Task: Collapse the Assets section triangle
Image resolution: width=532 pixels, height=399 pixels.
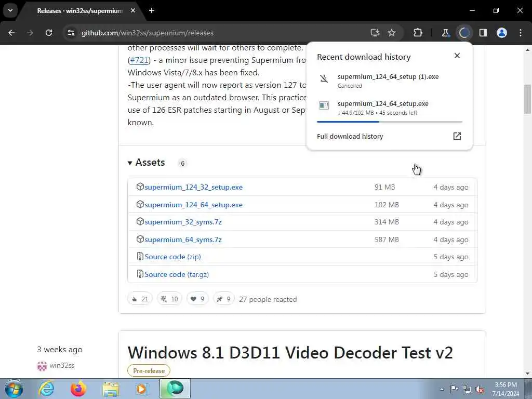Action: click(x=129, y=163)
